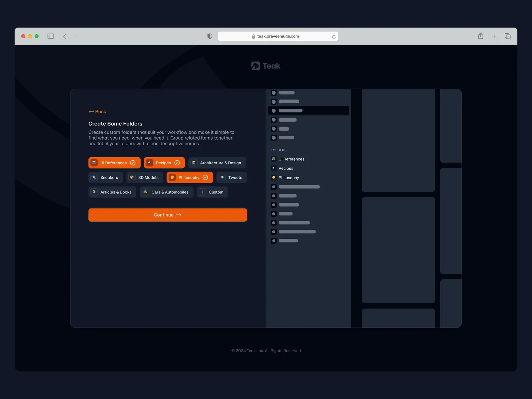Viewport: 532px width, 399px height.
Task: Reload the page with the refresh icon
Action: 333,37
